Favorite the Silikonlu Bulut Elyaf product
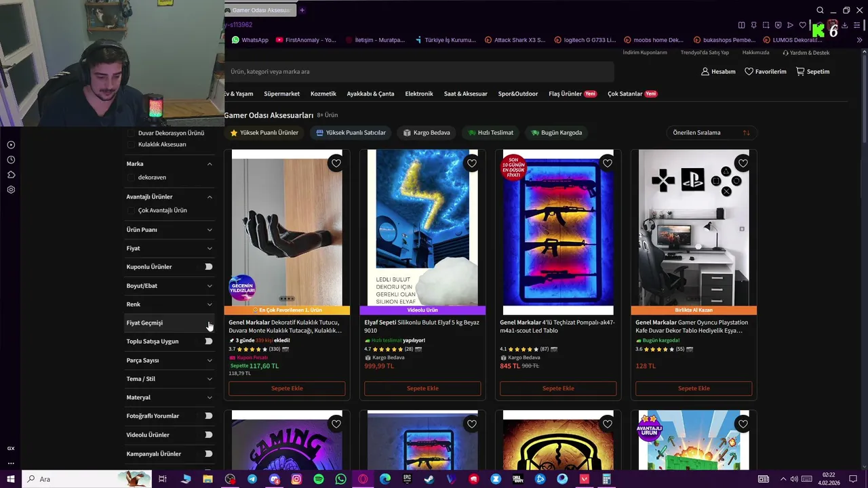This screenshot has width=868, height=488. pos(472,163)
